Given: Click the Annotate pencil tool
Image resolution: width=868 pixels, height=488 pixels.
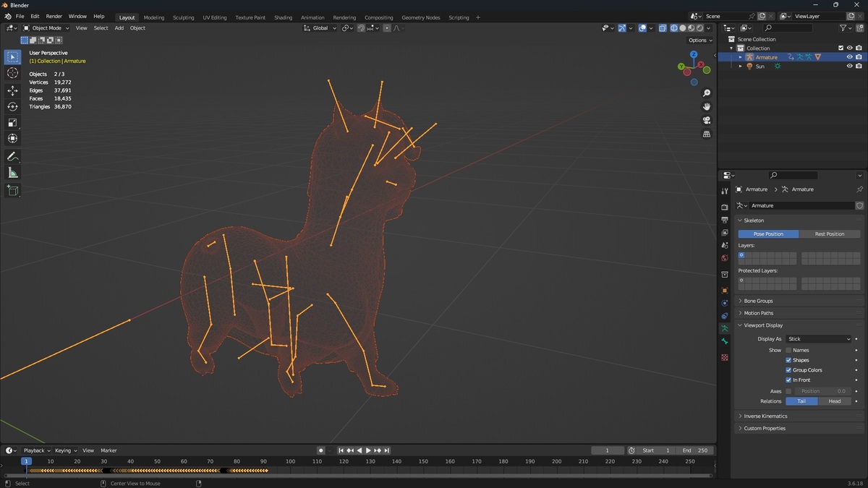Looking at the screenshot, I should [x=12, y=156].
